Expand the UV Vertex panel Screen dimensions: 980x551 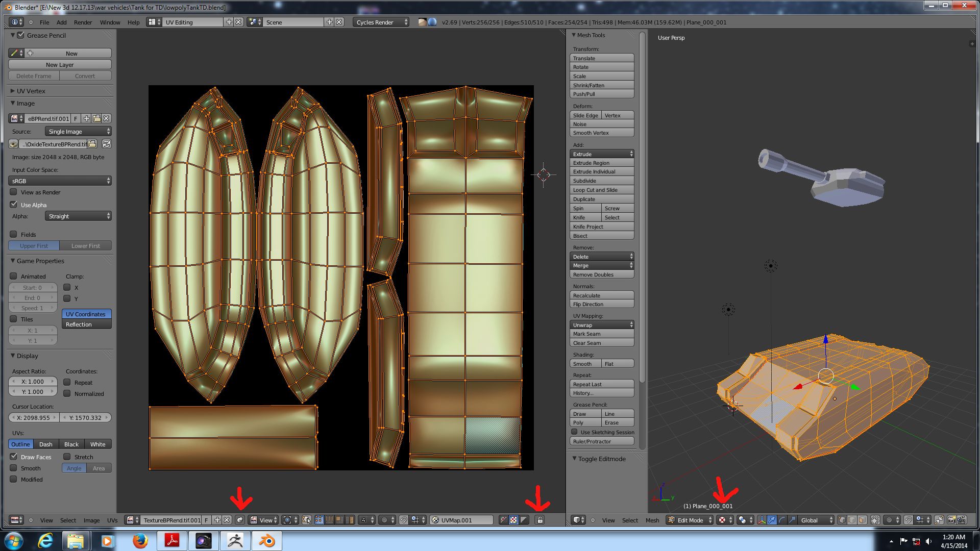(x=13, y=91)
